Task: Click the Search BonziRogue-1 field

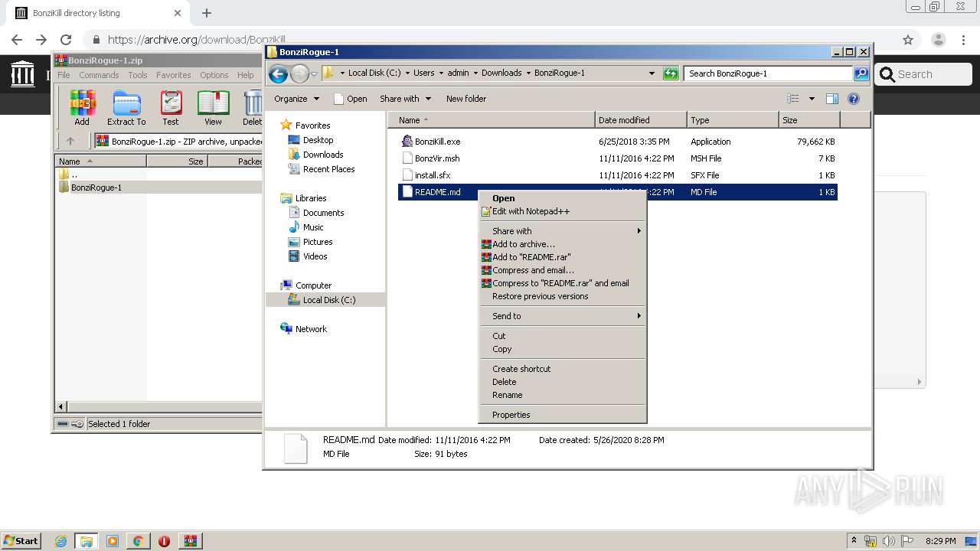Action: click(768, 73)
